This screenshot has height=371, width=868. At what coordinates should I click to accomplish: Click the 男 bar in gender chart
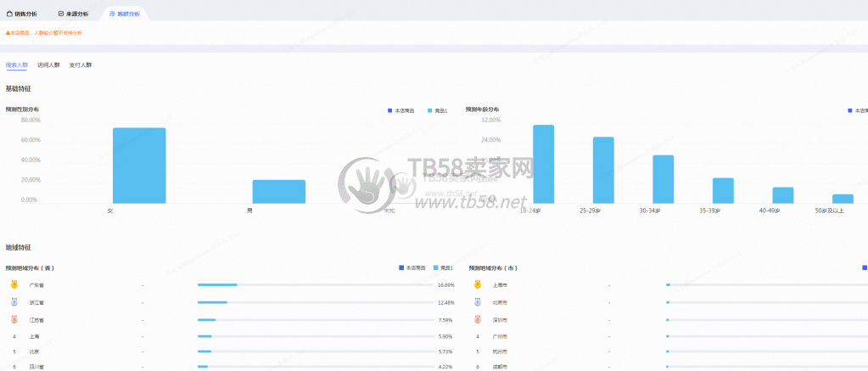(279, 192)
